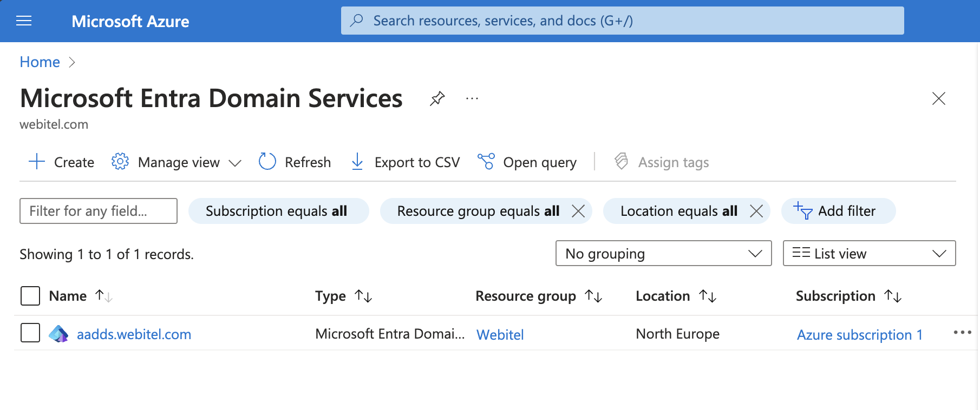Expand the List view dropdown
Screen dimensions: 980x410
869,253
